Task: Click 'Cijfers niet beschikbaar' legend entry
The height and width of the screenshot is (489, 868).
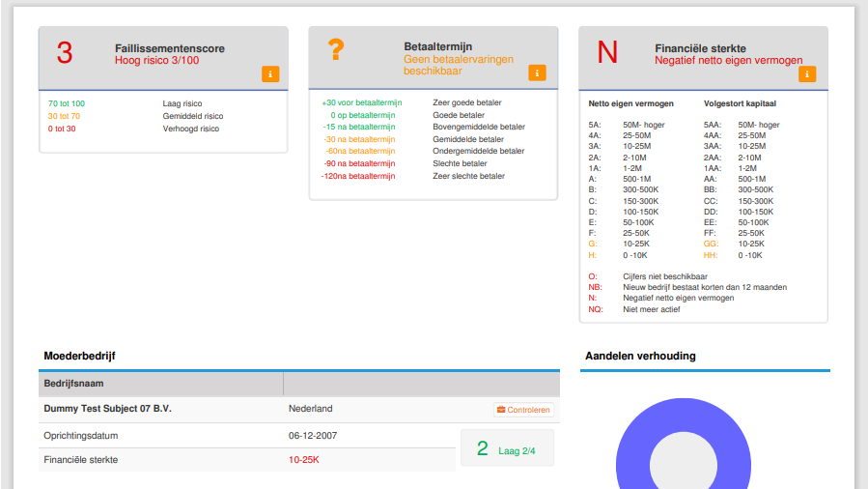Action: tap(665, 276)
